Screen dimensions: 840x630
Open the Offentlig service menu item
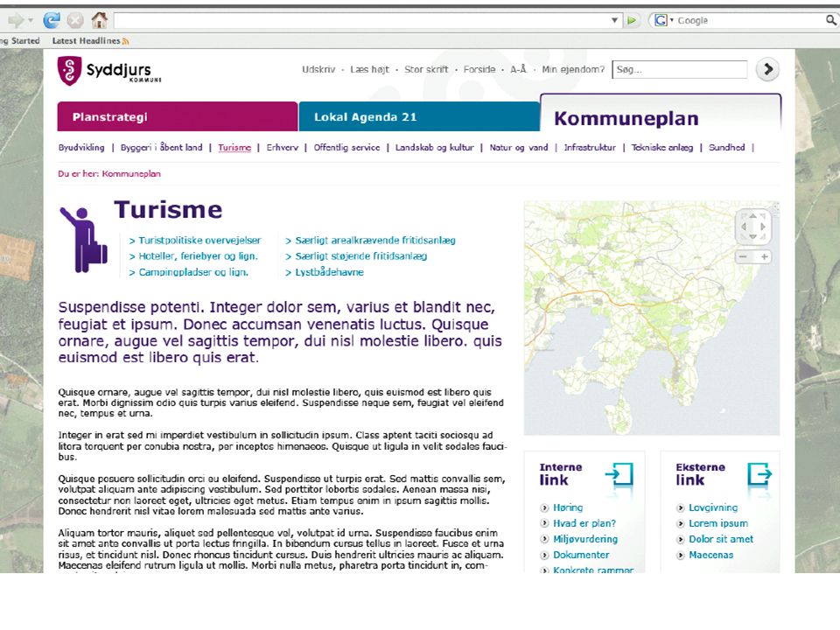(346, 147)
